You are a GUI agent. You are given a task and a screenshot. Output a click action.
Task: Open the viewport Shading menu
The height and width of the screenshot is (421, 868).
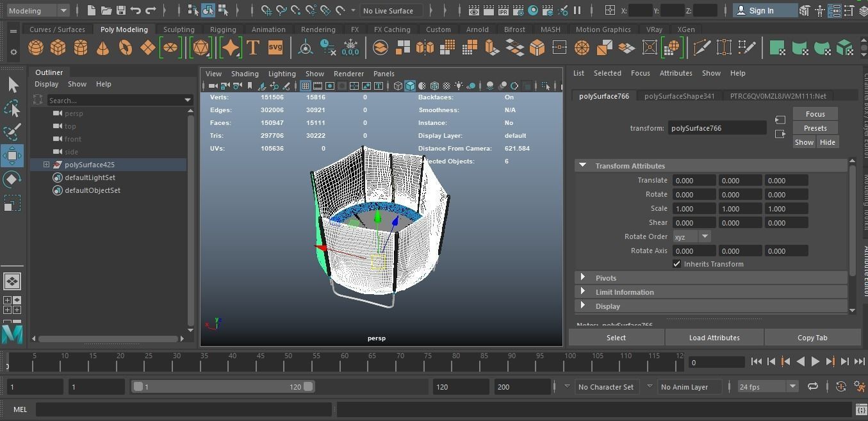[x=245, y=74]
